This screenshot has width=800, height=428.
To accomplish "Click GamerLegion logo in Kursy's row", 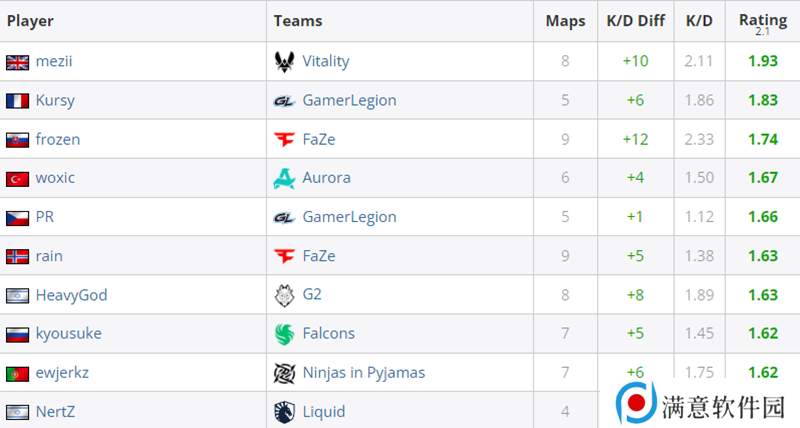I will [x=284, y=100].
